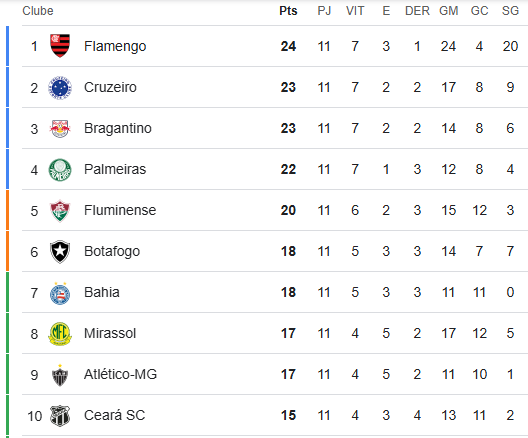Click the Bahia club crest
Viewport: 528px width, 438px height.
click(x=60, y=293)
